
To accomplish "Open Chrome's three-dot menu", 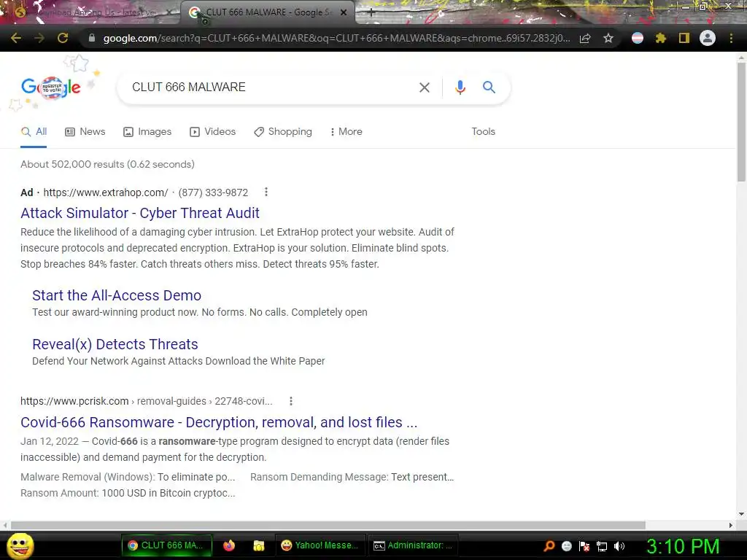I will [x=731, y=38].
